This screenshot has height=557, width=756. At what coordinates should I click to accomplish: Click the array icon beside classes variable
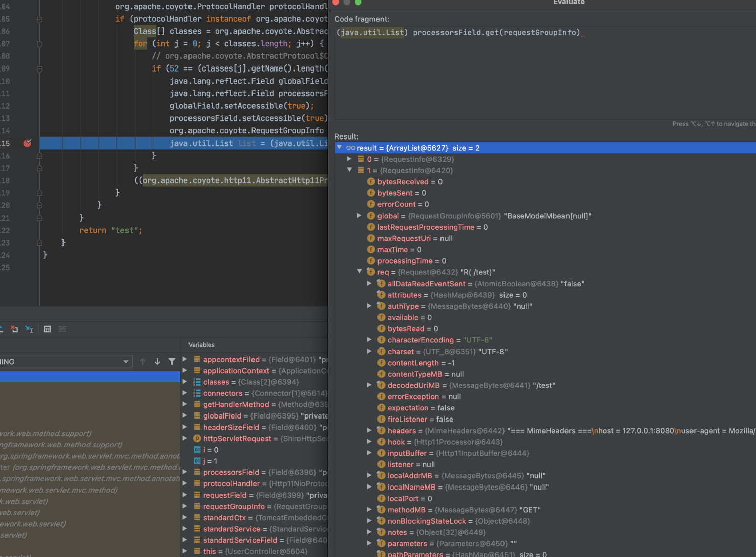coord(197,382)
